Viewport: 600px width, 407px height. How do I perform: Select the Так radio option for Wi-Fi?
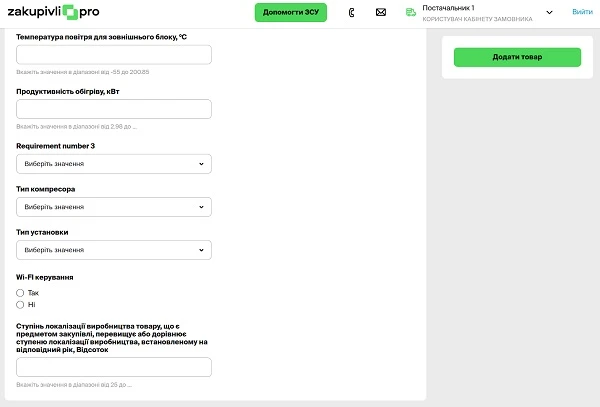point(21,293)
